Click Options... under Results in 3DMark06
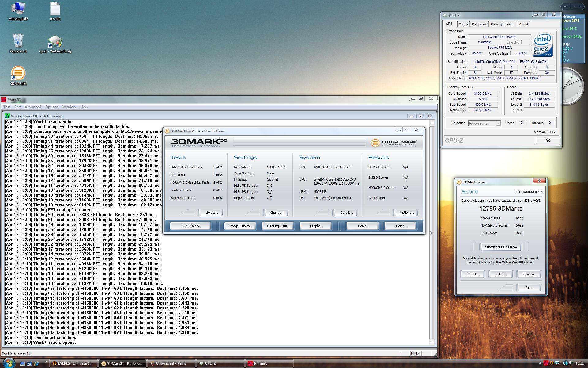The width and height of the screenshot is (588, 368). [406, 213]
